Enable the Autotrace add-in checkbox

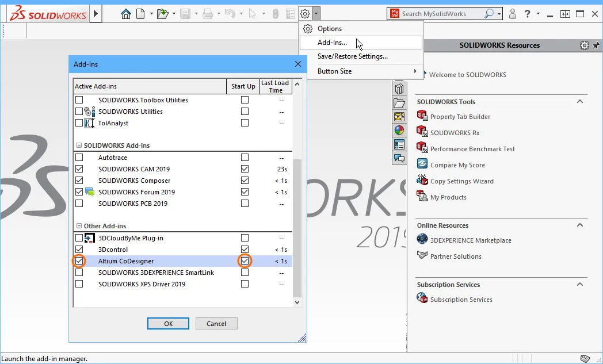[x=79, y=158]
